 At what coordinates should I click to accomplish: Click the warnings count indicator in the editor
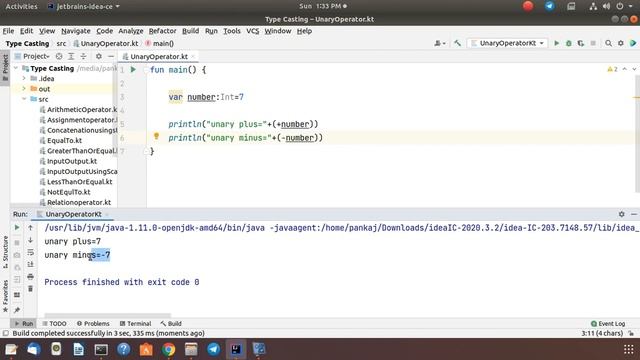613,69
